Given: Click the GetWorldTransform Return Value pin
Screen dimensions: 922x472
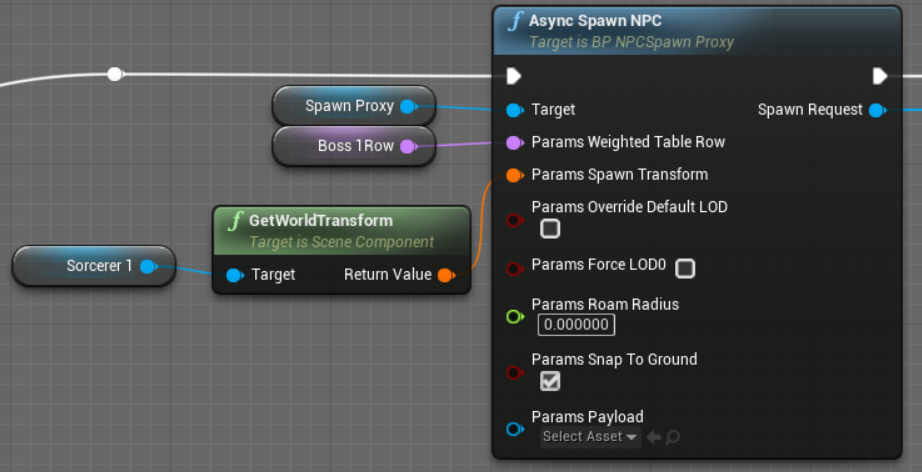Looking at the screenshot, I should coord(446,275).
